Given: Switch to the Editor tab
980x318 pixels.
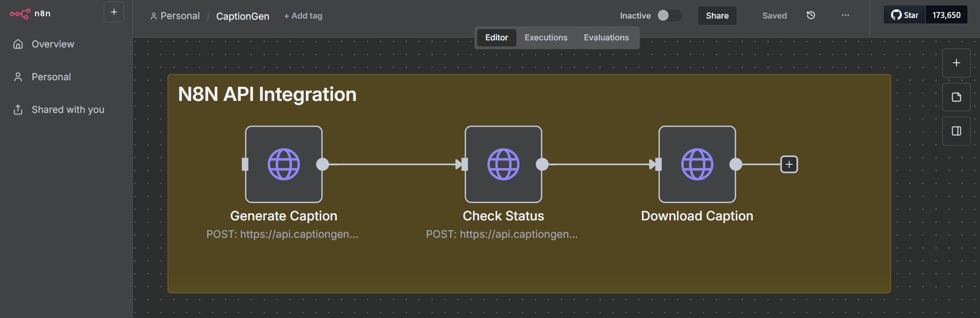Looking at the screenshot, I should [497, 38].
